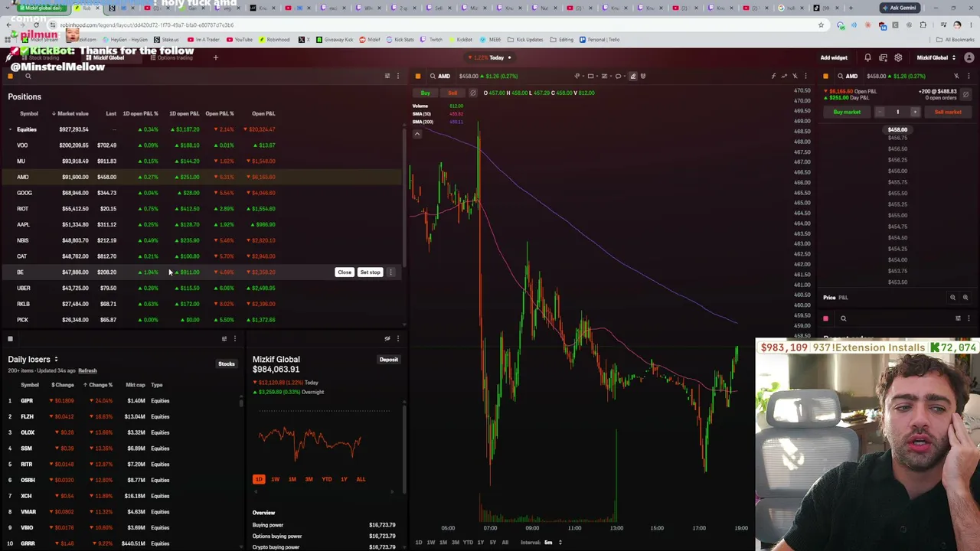Click the cancel icon beside Sell on chart
The width and height of the screenshot is (980, 551).
pyautogui.click(x=472, y=93)
